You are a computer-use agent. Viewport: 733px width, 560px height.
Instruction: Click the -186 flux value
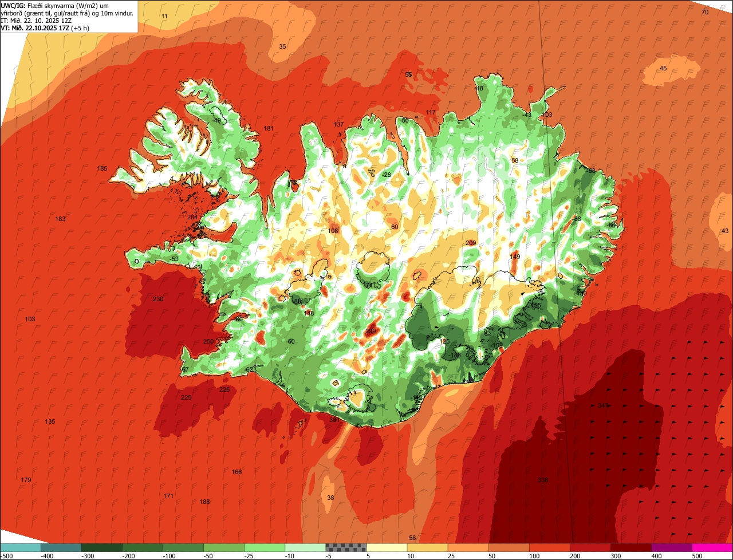click(455, 355)
